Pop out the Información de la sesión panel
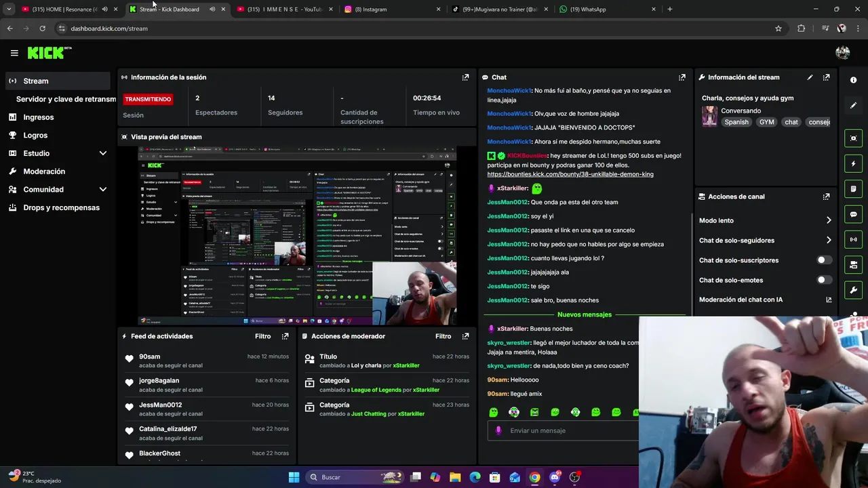This screenshot has width=868, height=488. pos(465,77)
